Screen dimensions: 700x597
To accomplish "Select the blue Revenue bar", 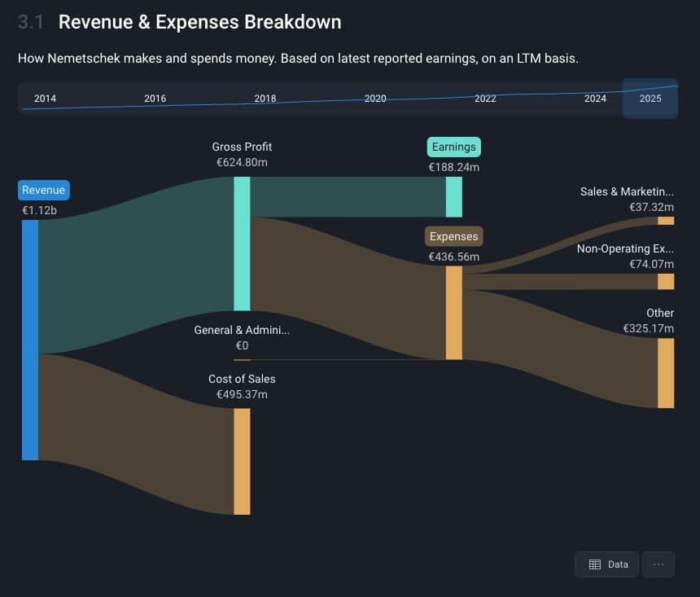I will (x=30, y=340).
